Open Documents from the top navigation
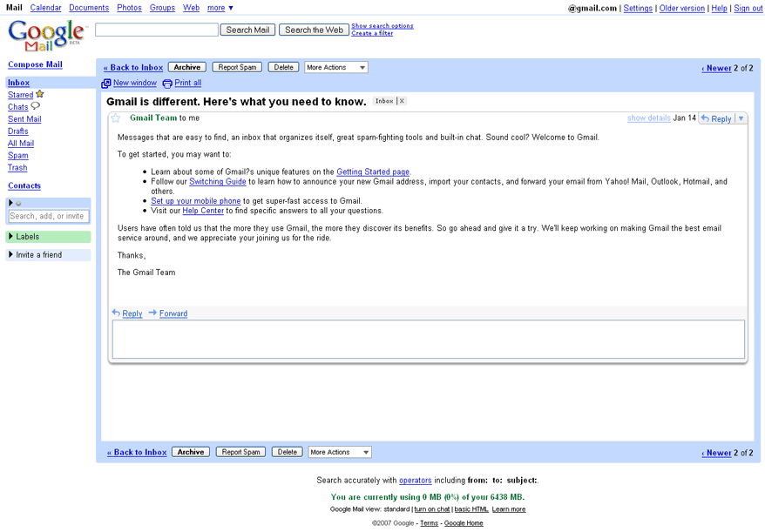Image resolution: width=765 pixels, height=532 pixels. click(89, 8)
